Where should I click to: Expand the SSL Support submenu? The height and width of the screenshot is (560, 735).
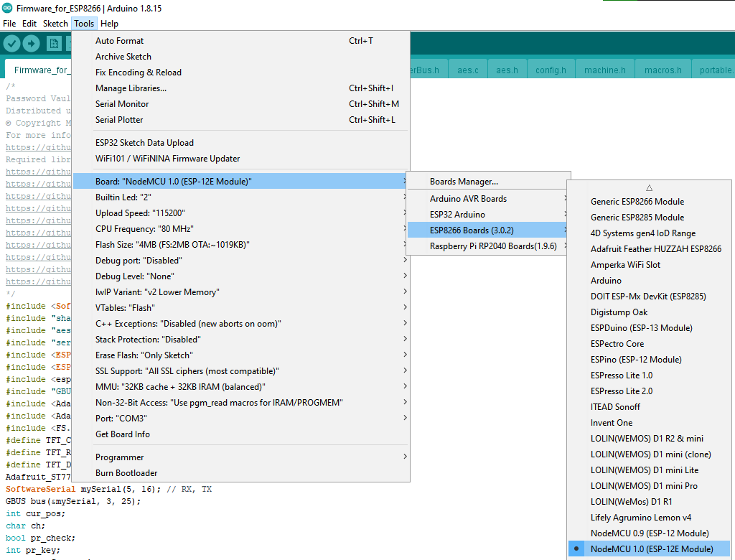[241, 371]
